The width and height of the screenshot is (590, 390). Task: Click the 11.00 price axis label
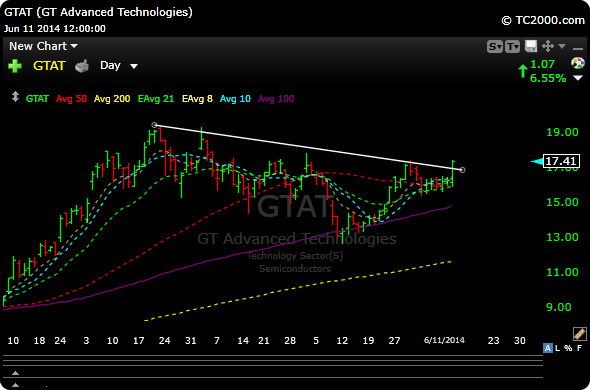[563, 272]
